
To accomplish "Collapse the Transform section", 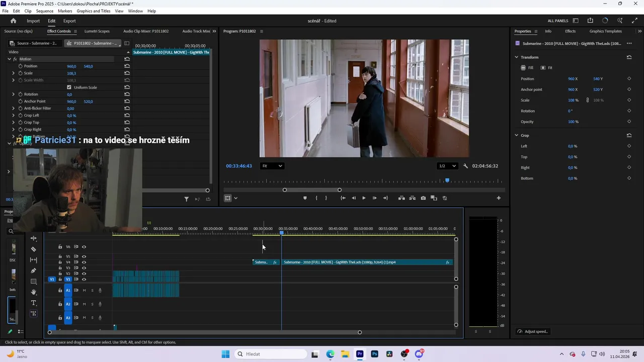I will click(516, 57).
